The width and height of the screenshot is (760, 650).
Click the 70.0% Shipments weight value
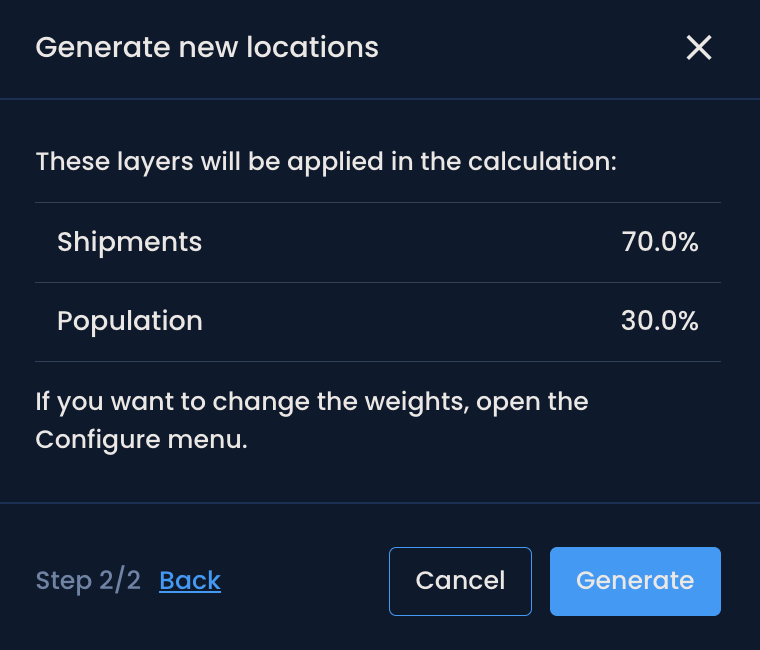[659, 242]
